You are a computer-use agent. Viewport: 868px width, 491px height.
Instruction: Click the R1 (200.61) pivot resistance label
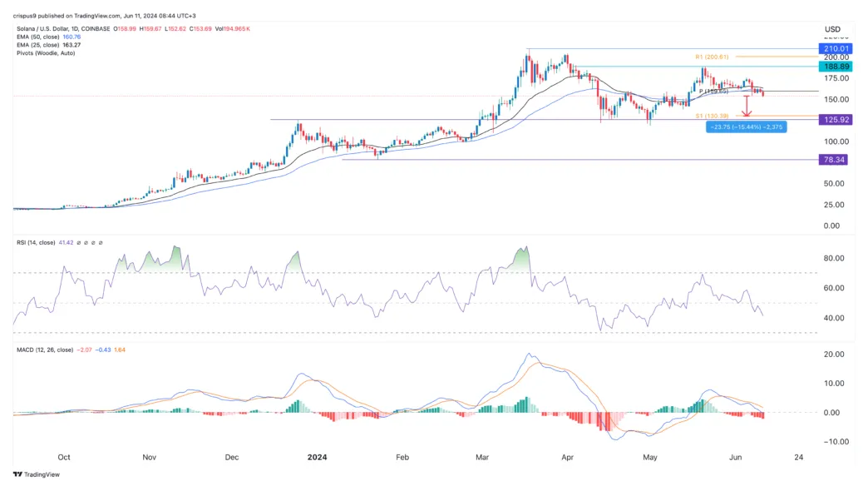coord(713,57)
